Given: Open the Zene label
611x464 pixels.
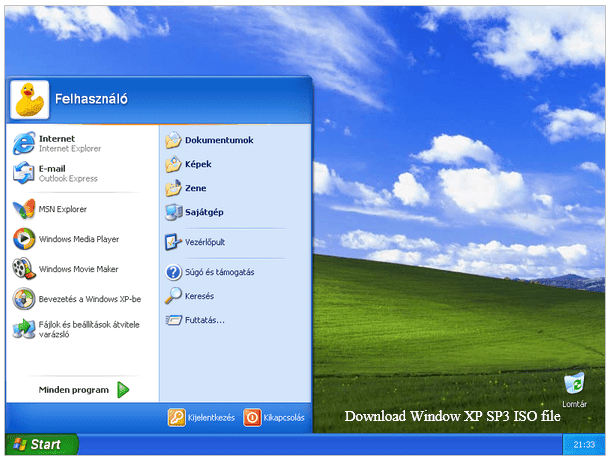Looking at the screenshot, I should pyautogui.click(x=195, y=188).
